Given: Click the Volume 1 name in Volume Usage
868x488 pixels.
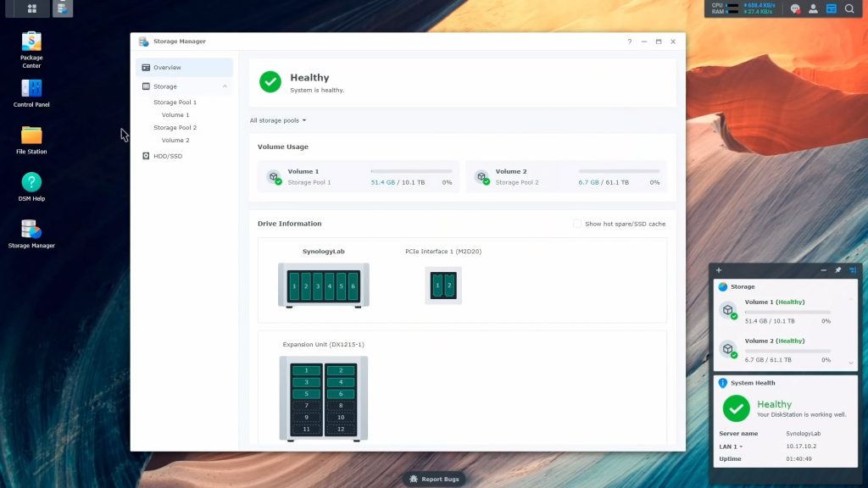Looking at the screenshot, I should tap(303, 171).
